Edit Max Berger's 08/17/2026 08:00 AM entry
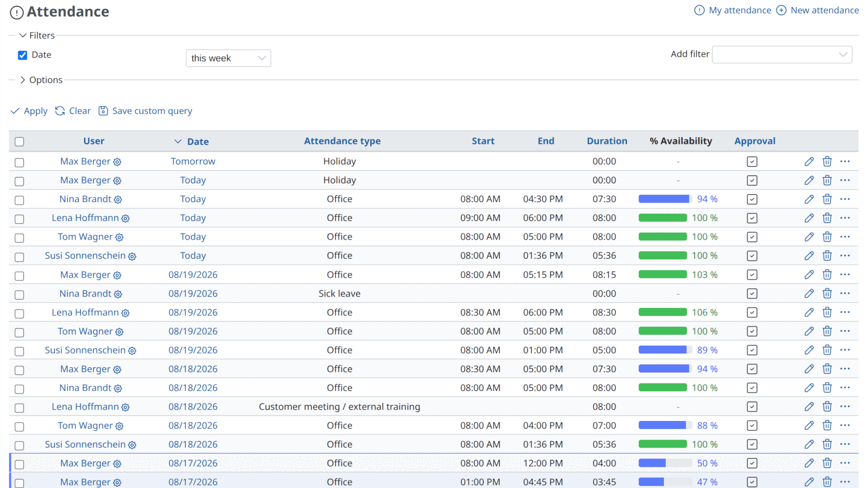This screenshot has height=488, width=868. [x=809, y=463]
